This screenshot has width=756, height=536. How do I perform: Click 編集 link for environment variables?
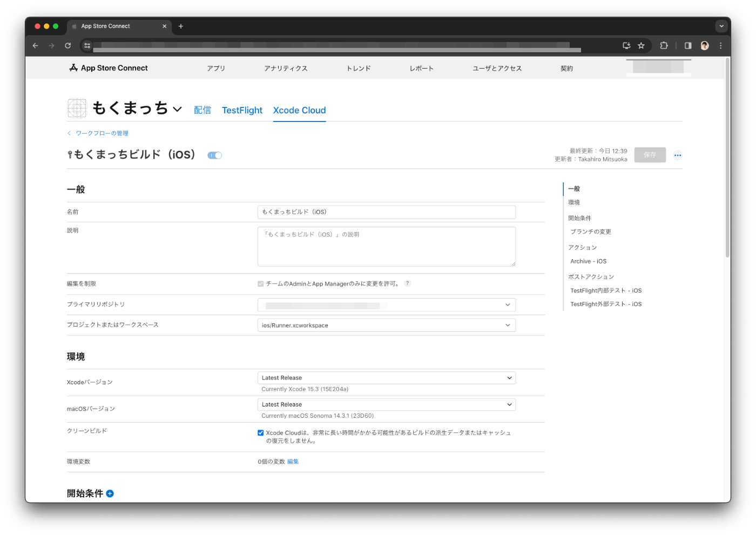click(293, 462)
